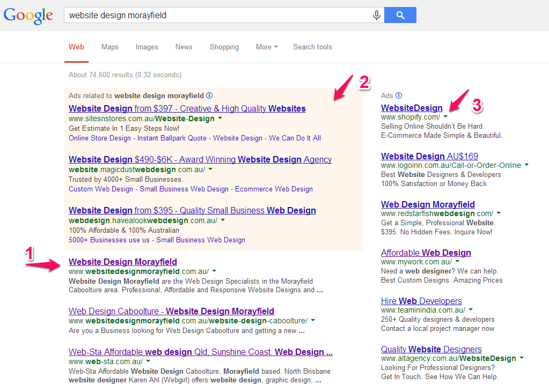Click 'Get Estimate In 1 Easy Steps Now!' text
Image resolution: width=549 pixels, height=392 pixels.
pos(124,129)
